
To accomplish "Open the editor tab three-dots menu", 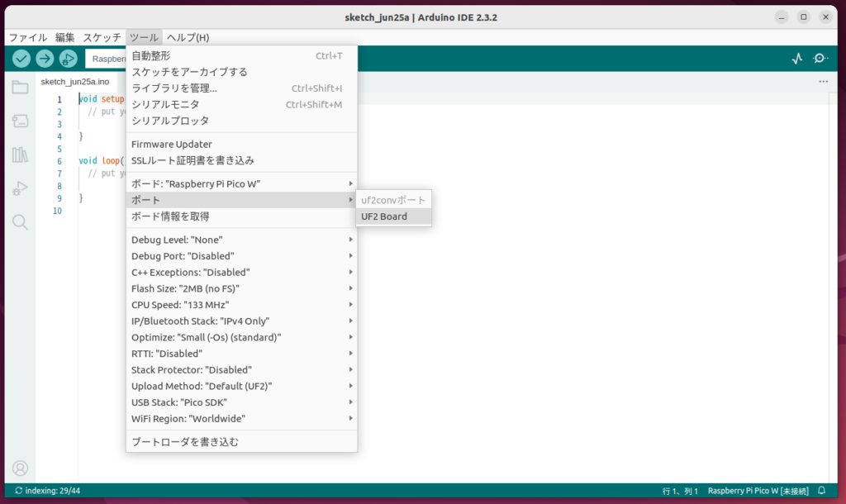I will [824, 82].
